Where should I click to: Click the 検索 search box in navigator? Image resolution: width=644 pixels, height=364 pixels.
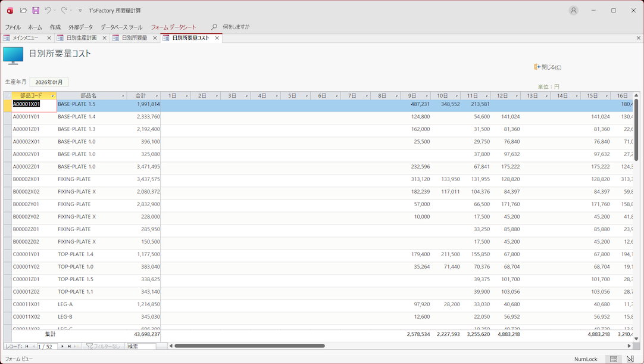pyautogui.click(x=141, y=346)
